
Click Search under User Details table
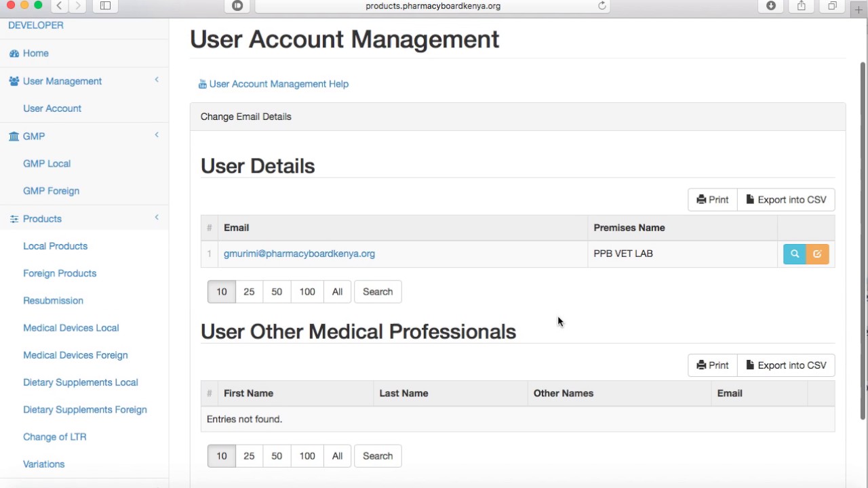pyautogui.click(x=378, y=291)
